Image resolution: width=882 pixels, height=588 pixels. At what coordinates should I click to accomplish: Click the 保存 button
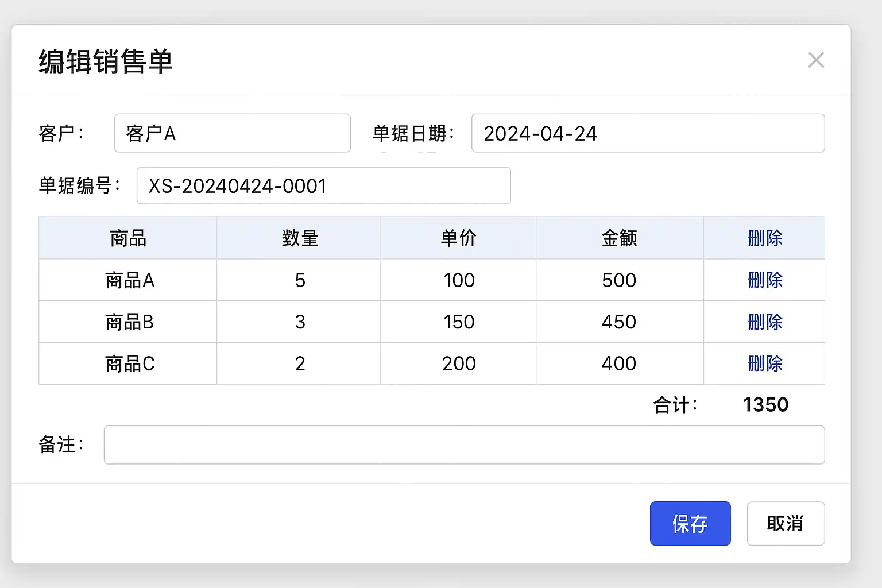pos(690,523)
